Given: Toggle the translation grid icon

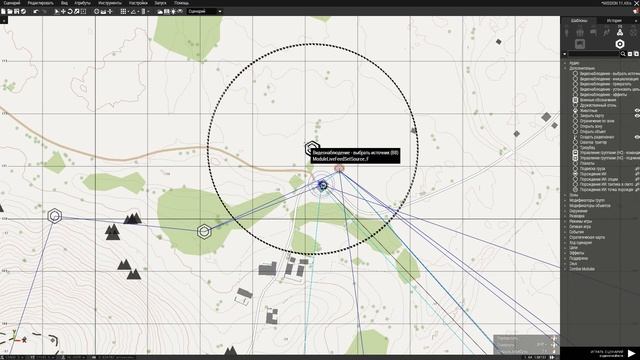Looking at the screenshot, I should [x=123, y=11].
